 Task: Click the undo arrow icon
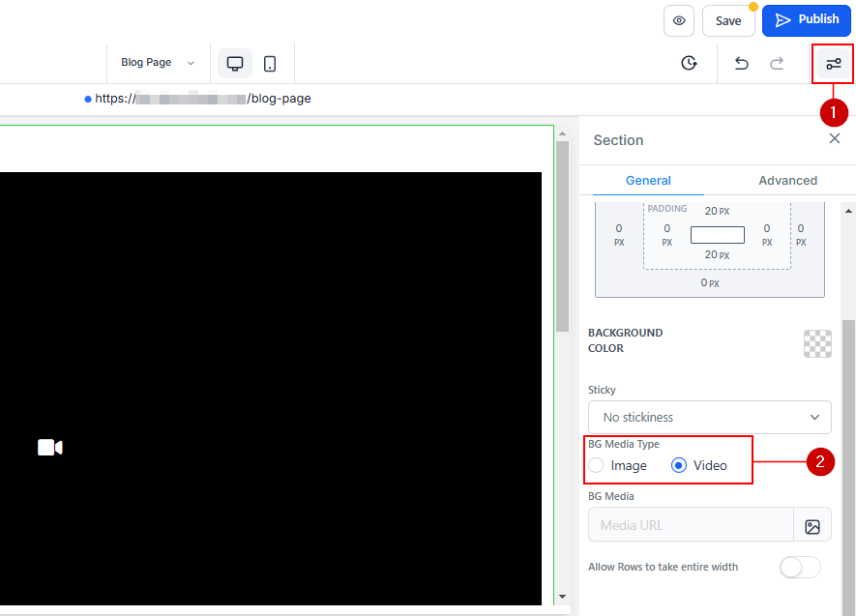pos(742,63)
